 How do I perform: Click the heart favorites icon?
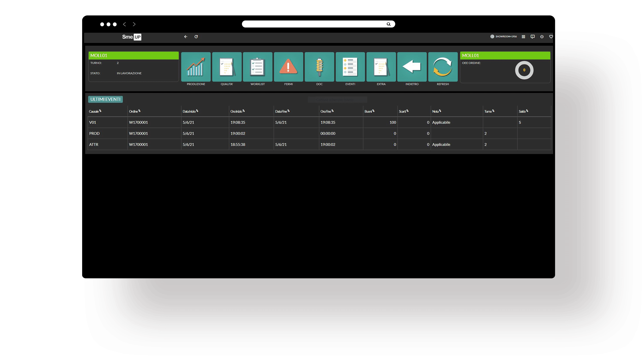tap(551, 37)
